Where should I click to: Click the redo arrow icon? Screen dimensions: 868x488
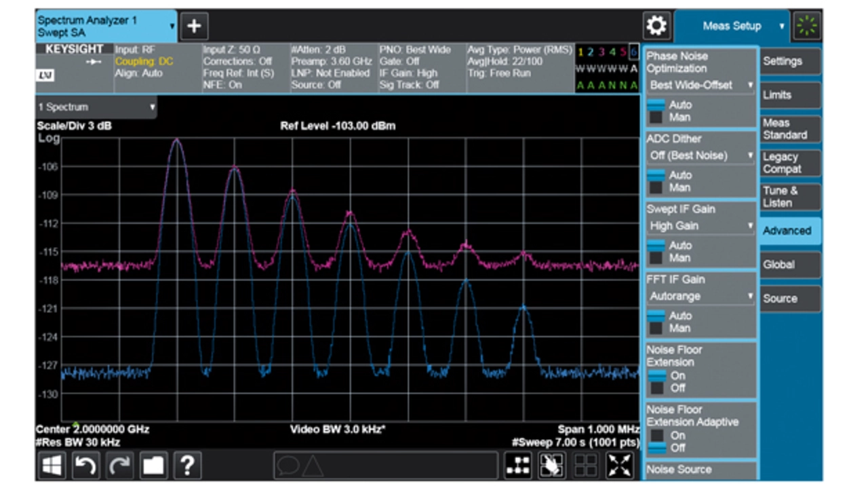[119, 465]
